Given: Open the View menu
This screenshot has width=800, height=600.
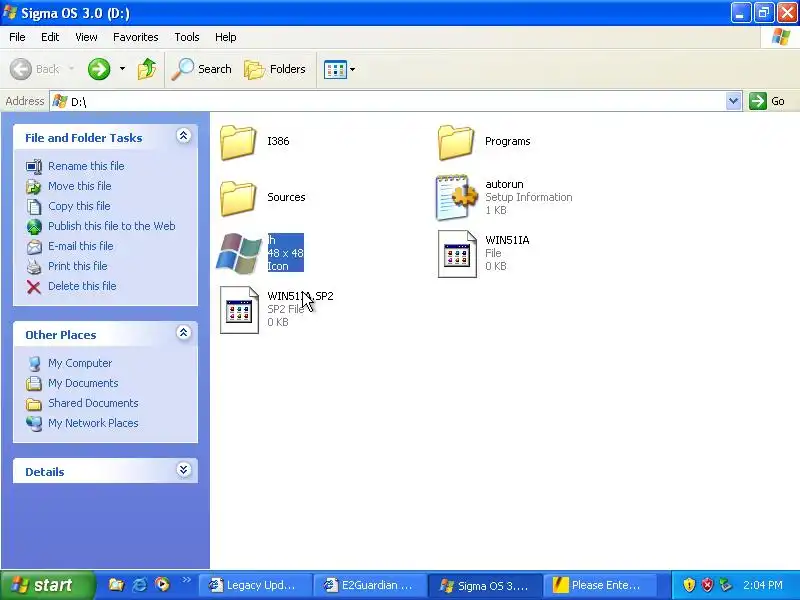Looking at the screenshot, I should (86, 37).
